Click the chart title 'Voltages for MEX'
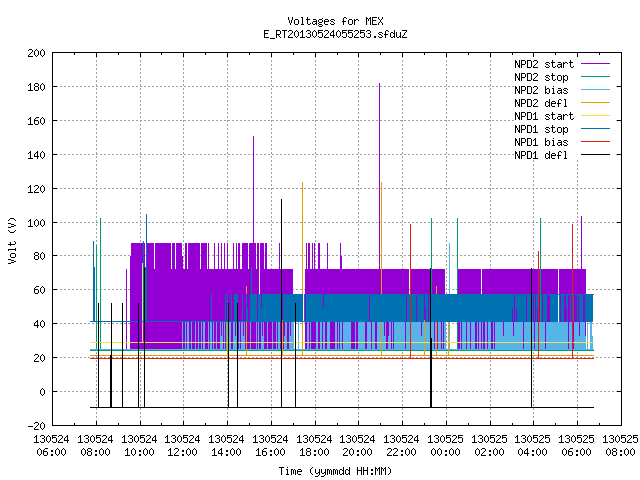This screenshot has width=640, height=480. (335, 21)
